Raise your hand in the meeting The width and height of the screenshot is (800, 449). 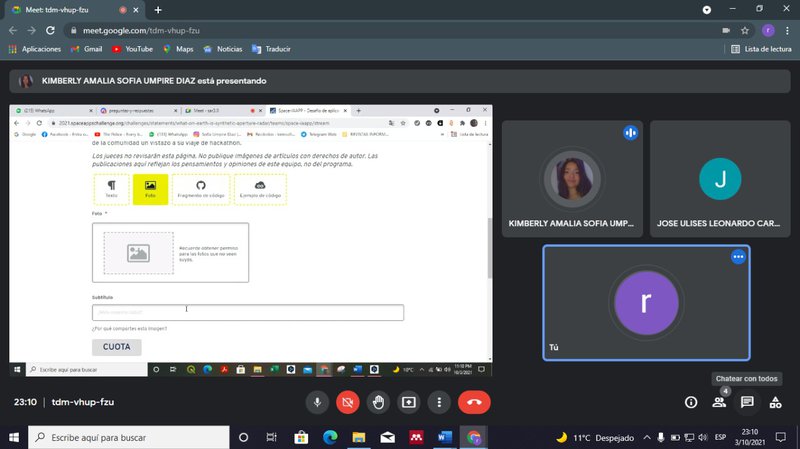coord(378,402)
